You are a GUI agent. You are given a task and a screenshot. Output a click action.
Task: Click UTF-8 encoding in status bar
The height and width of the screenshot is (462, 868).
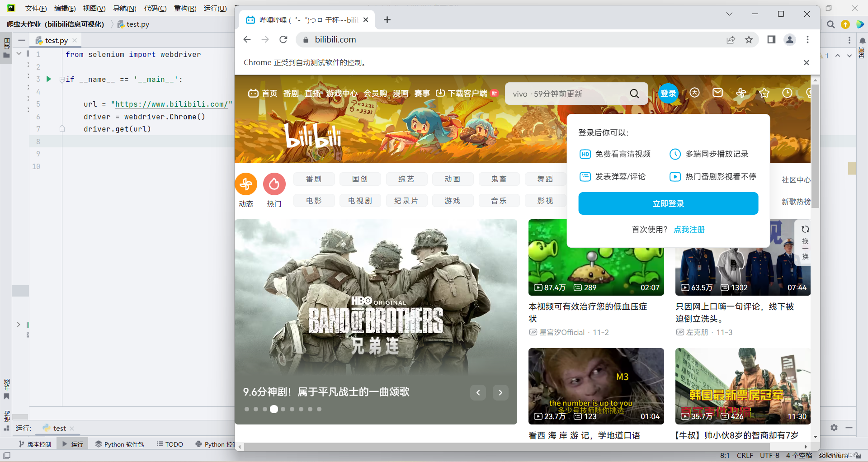(769, 456)
